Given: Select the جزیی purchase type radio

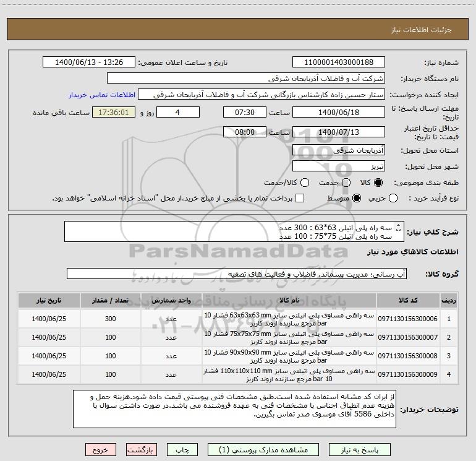Looking at the screenshot, I should point(393,199).
